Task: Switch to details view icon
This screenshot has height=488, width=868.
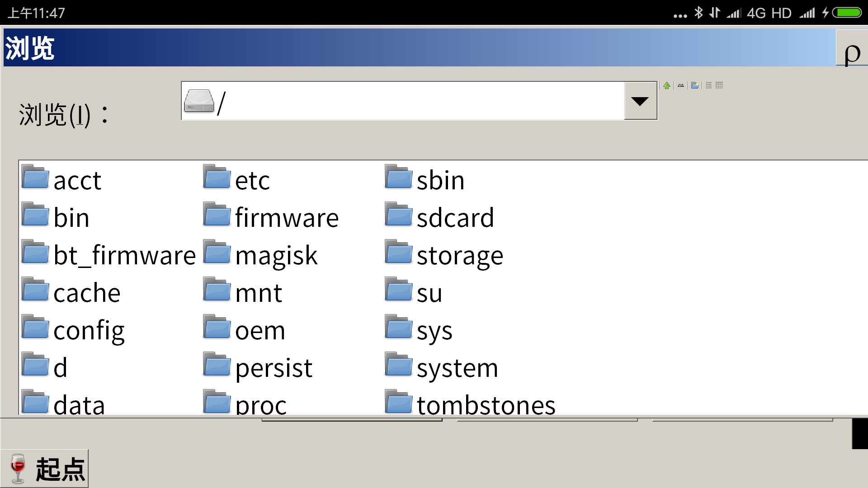Action: (719, 85)
